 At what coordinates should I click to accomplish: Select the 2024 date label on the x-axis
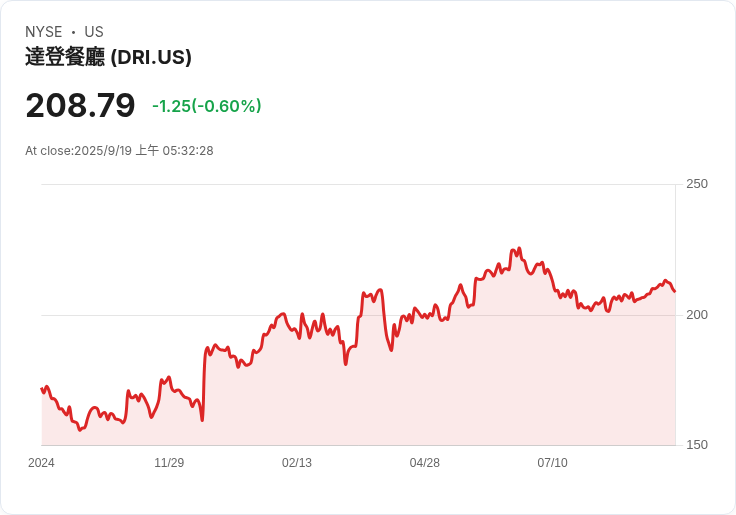[41, 463]
